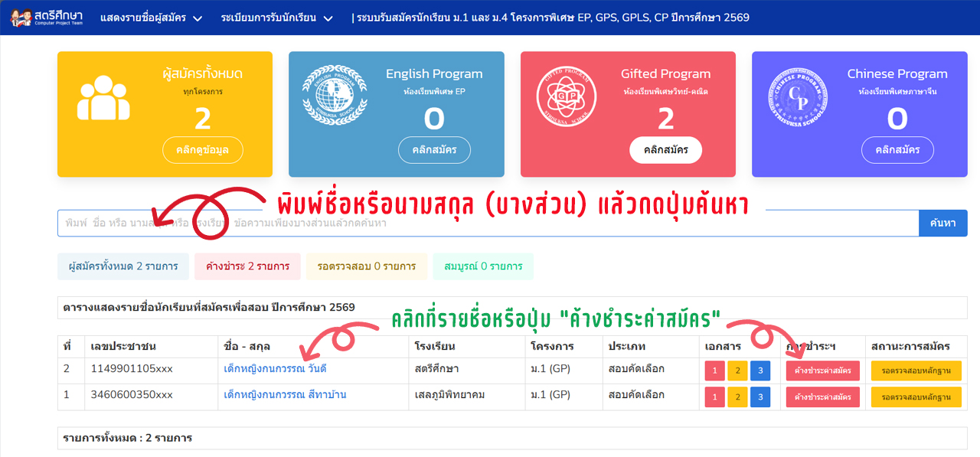Viewport: 980px width, 457px height.
Task: Select the ค้างชำระ 2 รายการ filter tab
Action: coord(247,266)
